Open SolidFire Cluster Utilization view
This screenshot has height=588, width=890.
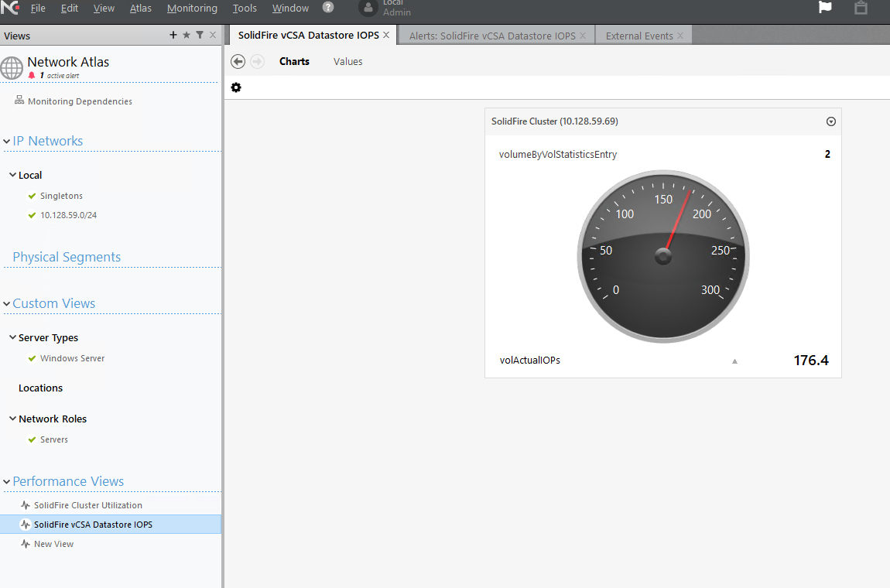click(88, 505)
